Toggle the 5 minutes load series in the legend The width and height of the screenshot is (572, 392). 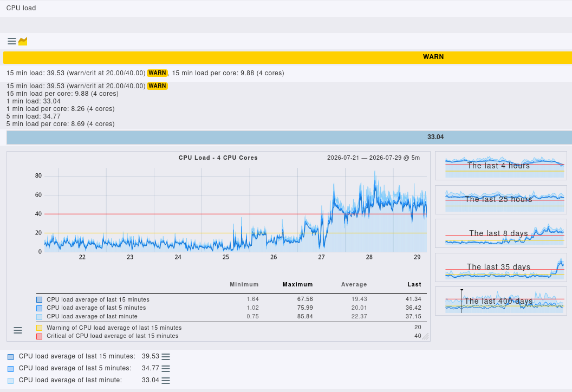pos(40,308)
